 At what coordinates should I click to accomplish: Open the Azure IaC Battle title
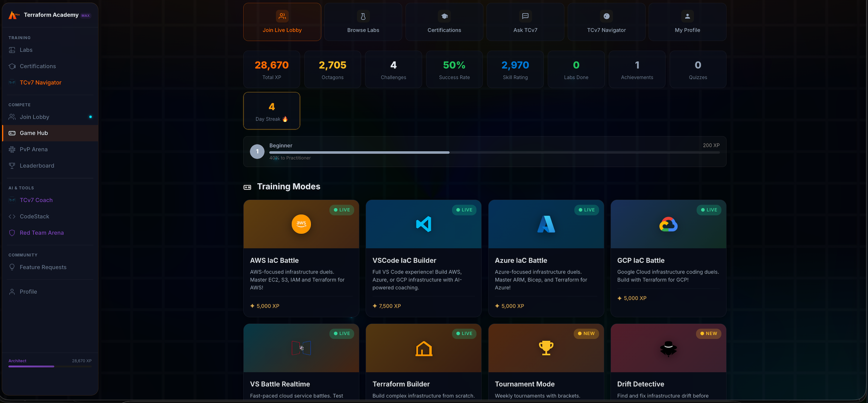coord(521,260)
